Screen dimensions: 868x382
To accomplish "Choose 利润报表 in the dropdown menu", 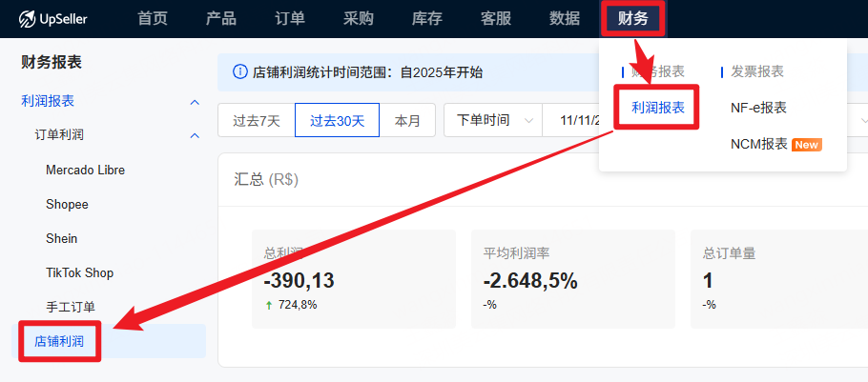I will (658, 108).
